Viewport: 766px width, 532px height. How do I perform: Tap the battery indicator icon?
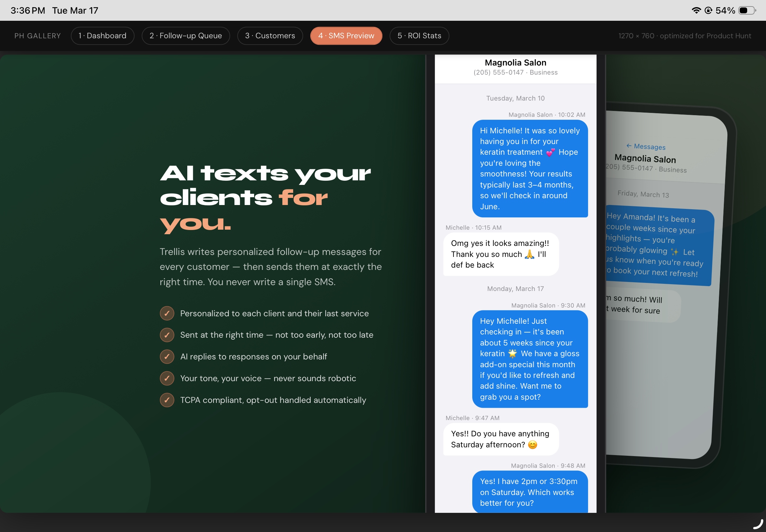pyautogui.click(x=747, y=10)
